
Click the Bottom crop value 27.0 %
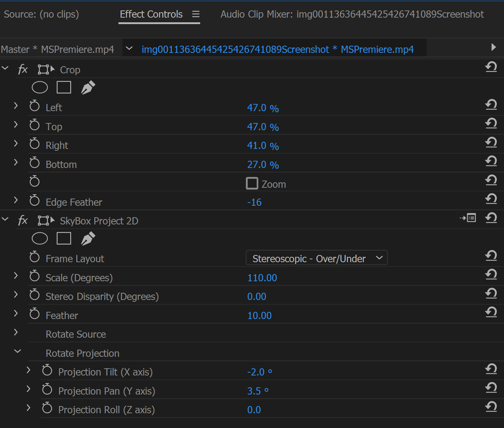(x=262, y=165)
